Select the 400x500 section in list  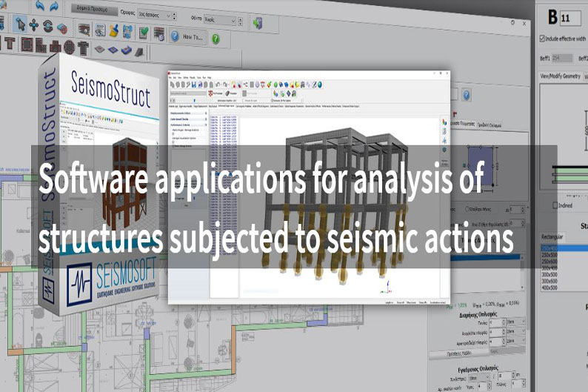[x=549, y=288]
